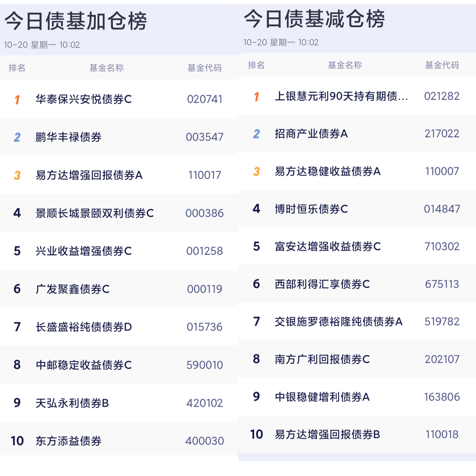Open fund 华泰保兴安悦债券C
The height and width of the screenshot is (476, 476).
click(x=84, y=99)
